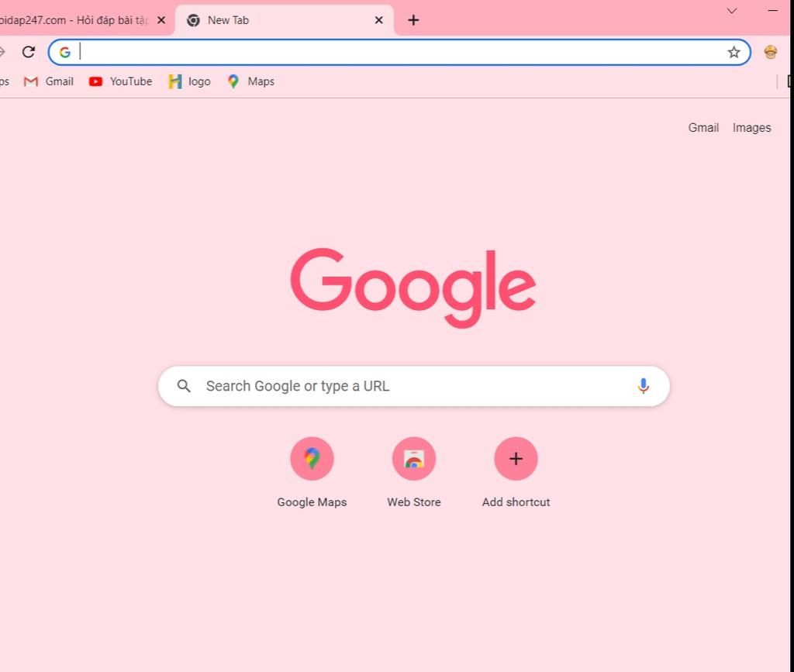Minimize the browser window

772,11
